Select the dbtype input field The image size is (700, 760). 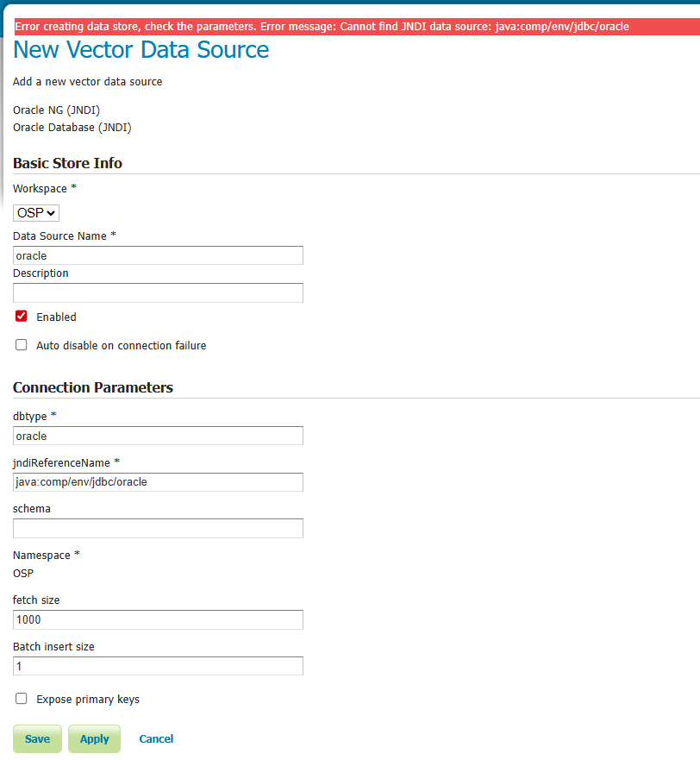(x=158, y=436)
